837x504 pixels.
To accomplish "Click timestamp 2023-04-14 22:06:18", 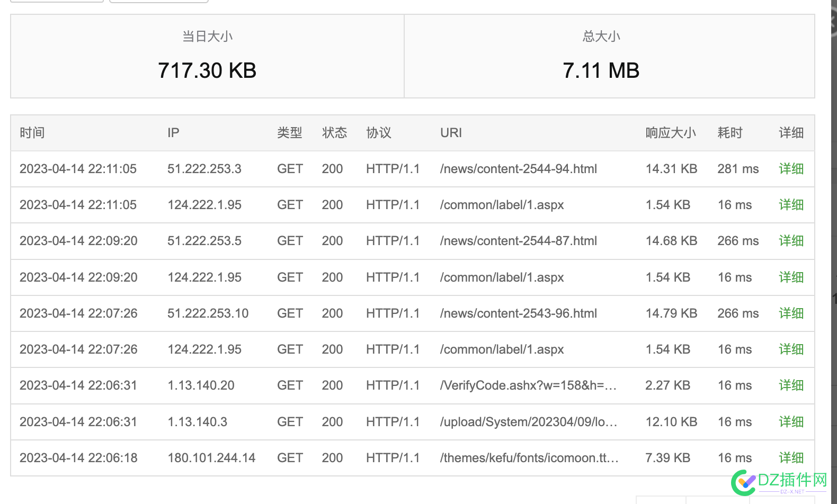I will 78,458.
